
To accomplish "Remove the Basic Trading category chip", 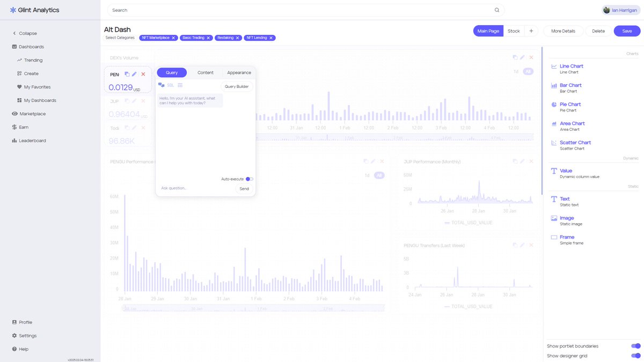I will tap(208, 38).
